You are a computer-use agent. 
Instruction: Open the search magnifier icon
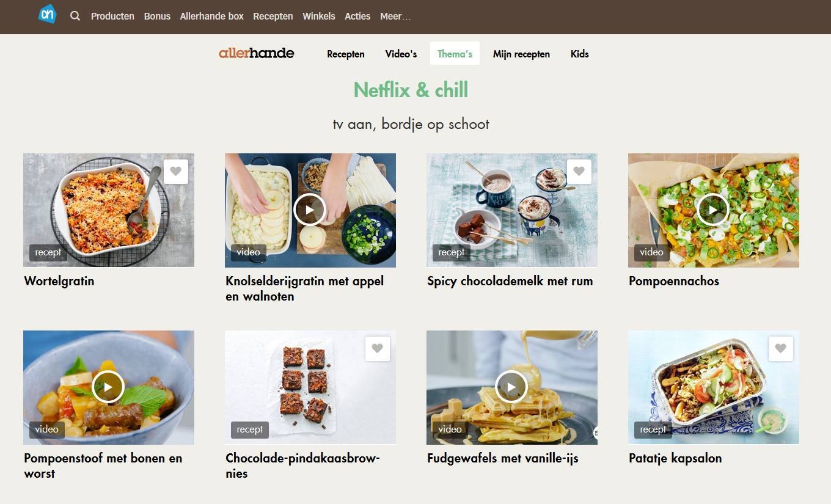tap(75, 16)
